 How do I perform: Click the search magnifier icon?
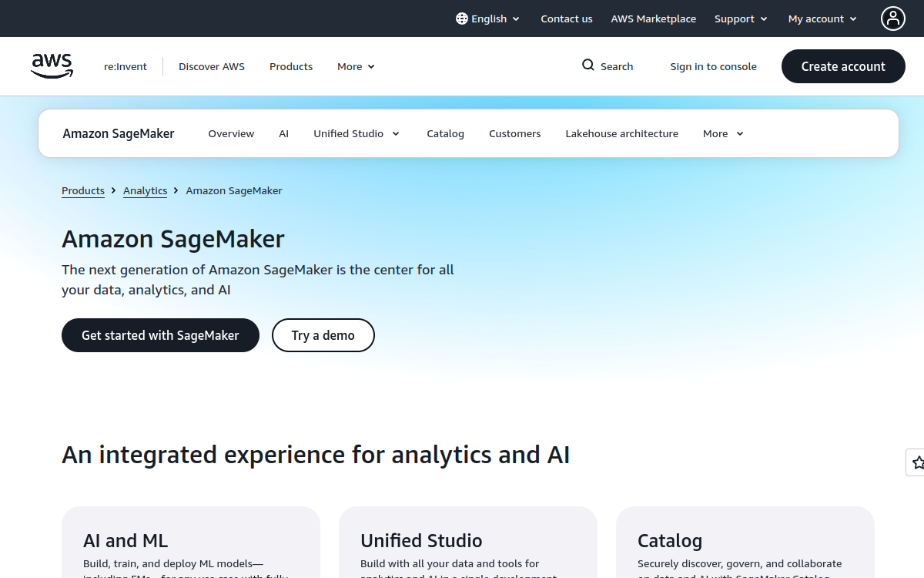click(x=588, y=66)
